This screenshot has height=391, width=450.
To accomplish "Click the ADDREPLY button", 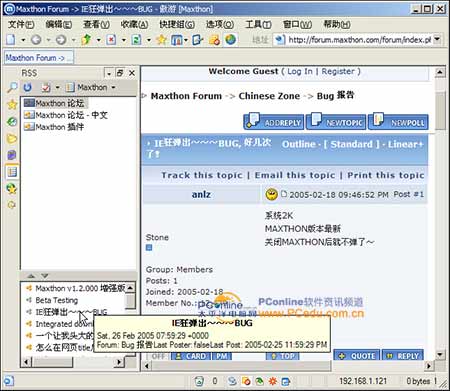I will [x=274, y=122].
